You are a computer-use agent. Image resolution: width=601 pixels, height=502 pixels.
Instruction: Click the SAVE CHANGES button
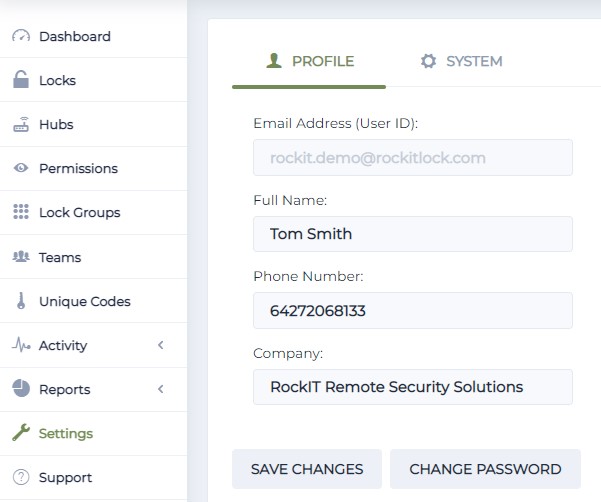pos(307,469)
